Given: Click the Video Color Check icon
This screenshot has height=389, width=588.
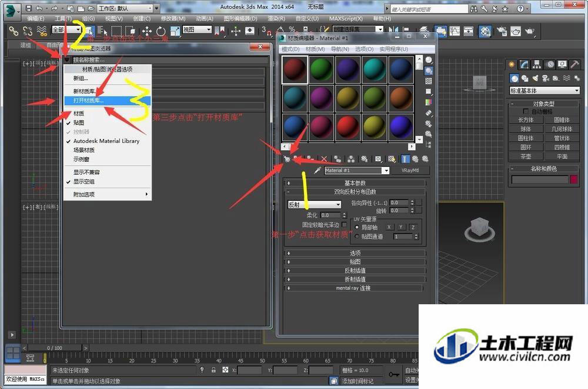Looking at the screenshot, I should click(428, 102).
